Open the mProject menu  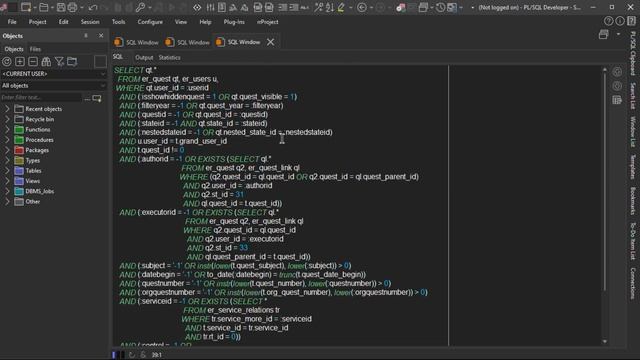pos(267,22)
